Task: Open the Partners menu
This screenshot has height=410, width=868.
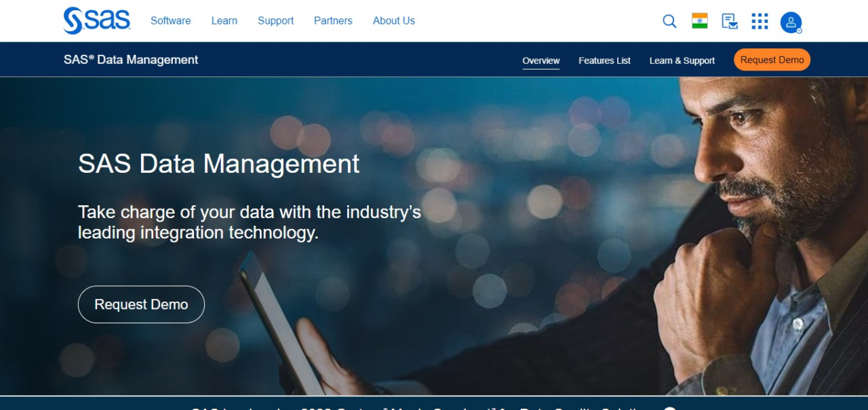Action: click(x=333, y=21)
